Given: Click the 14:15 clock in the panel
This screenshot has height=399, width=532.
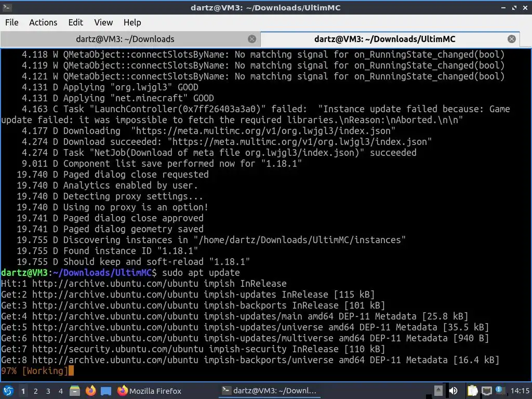Looking at the screenshot, I should (520, 391).
